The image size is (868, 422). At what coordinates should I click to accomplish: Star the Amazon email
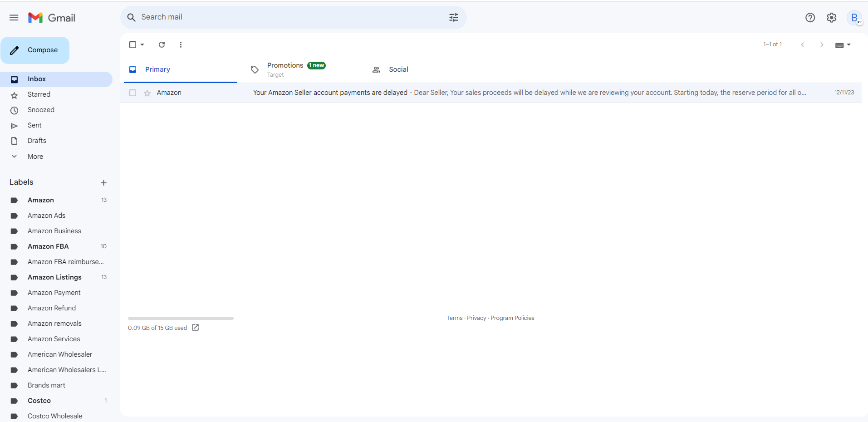tap(147, 93)
